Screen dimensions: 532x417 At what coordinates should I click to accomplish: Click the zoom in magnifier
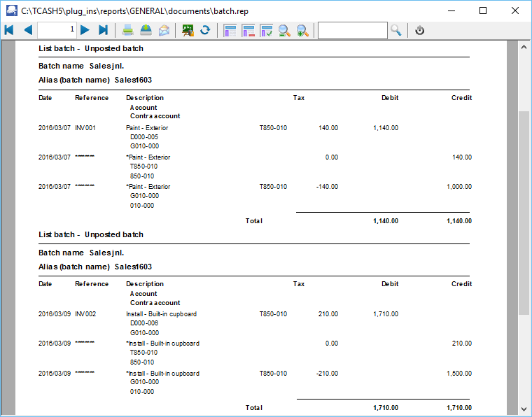point(302,30)
